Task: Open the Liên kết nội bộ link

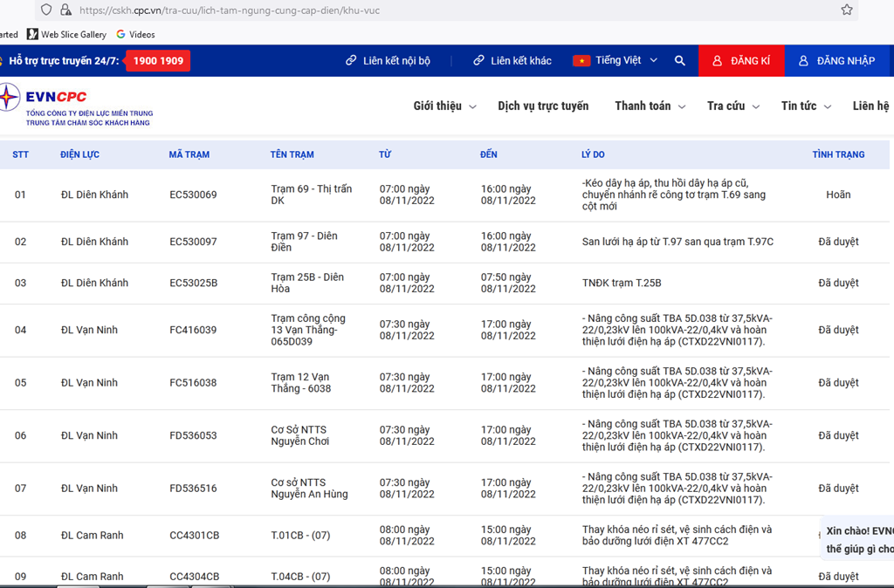Action: (x=389, y=61)
